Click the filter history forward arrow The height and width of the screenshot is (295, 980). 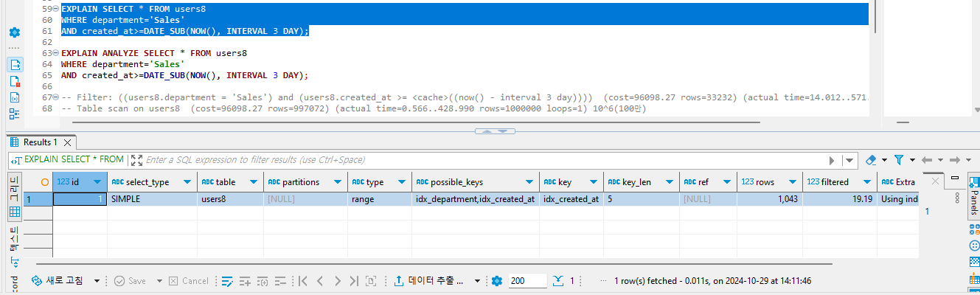pyautogui.click(x=954, y=159)
